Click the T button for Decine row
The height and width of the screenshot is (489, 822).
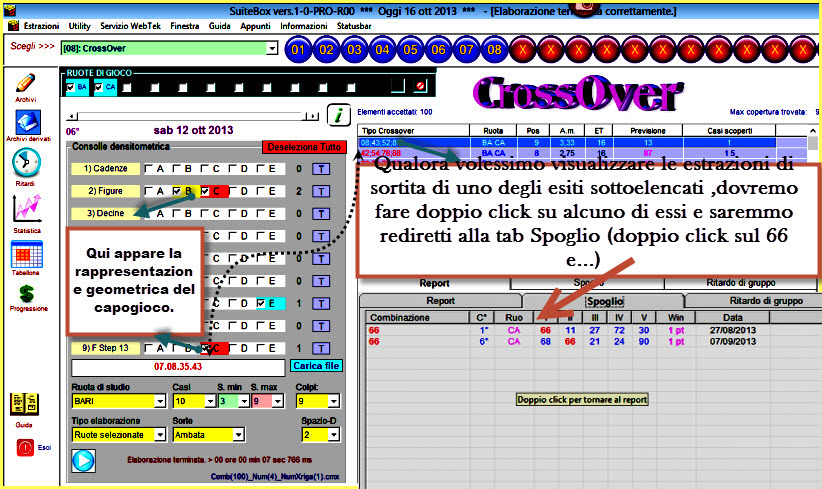321,214
